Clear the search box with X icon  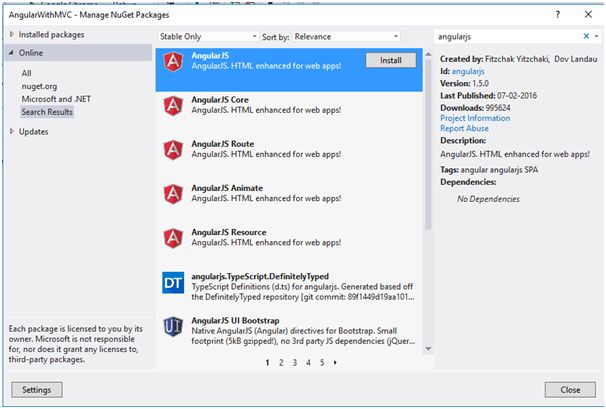(586, 36)
